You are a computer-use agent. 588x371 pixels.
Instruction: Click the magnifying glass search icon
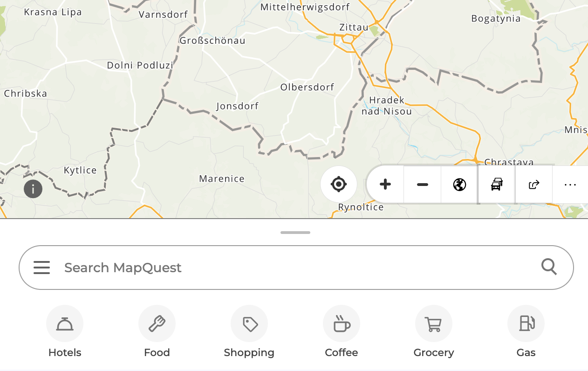pos(549,267)
